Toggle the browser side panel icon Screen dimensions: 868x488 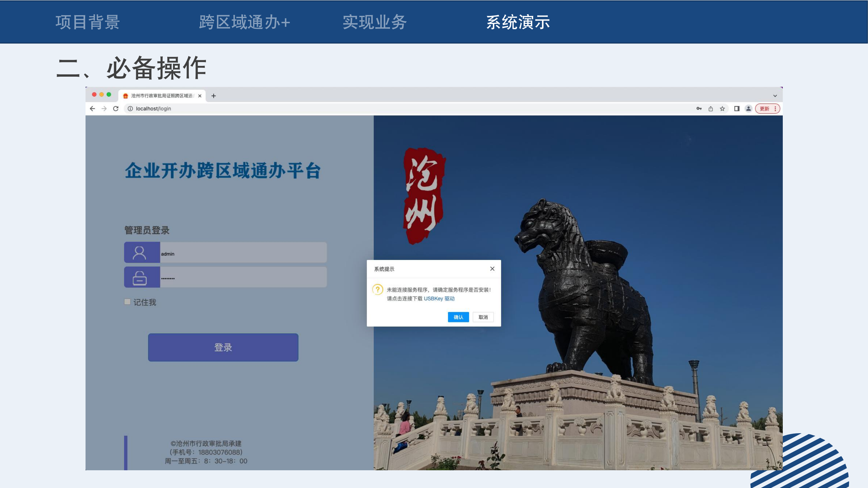pos(737,108)
